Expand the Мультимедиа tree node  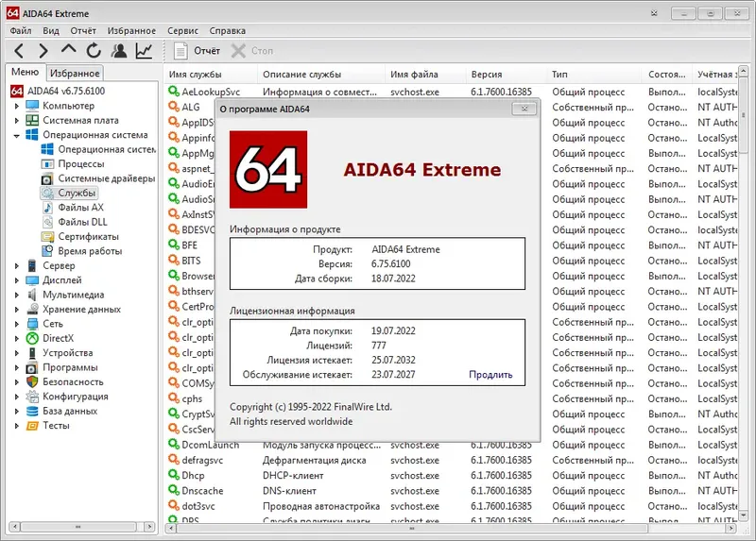(17, 295)
